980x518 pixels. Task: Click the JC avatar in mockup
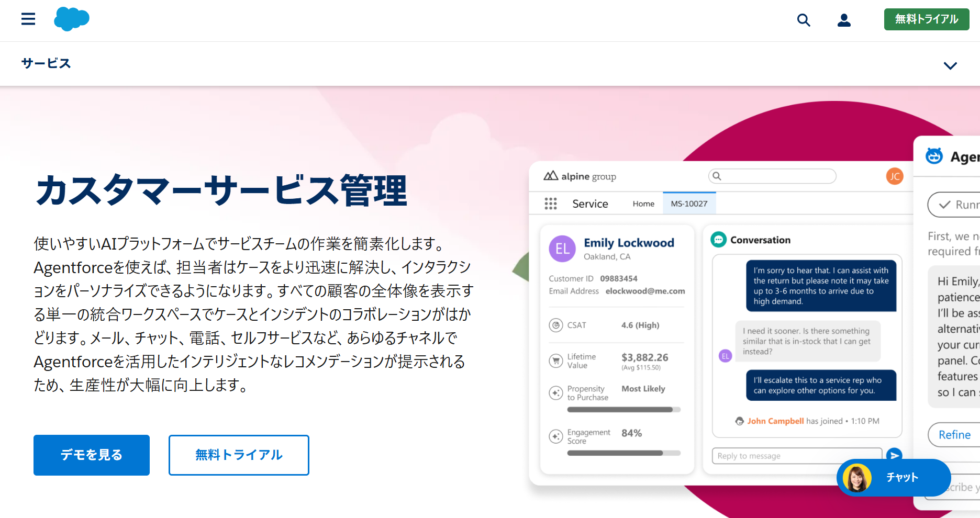pos(895,176)
